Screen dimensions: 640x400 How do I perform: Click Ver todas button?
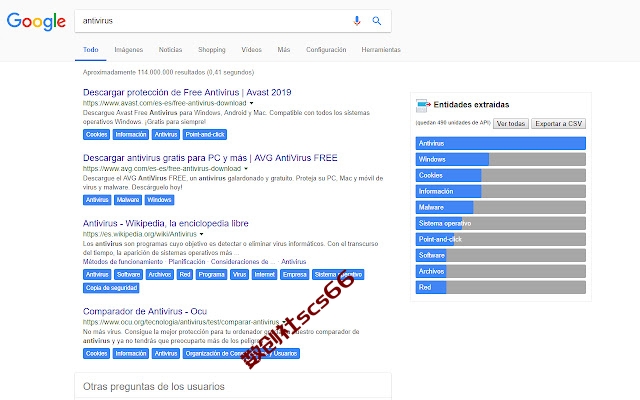(511, 124)
